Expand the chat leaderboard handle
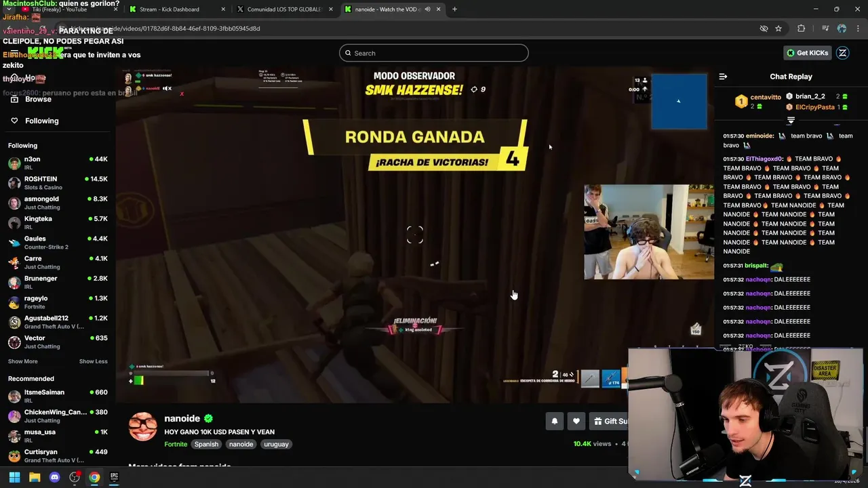The width and height of the screenshot is (868, 488). click(791, 121)
